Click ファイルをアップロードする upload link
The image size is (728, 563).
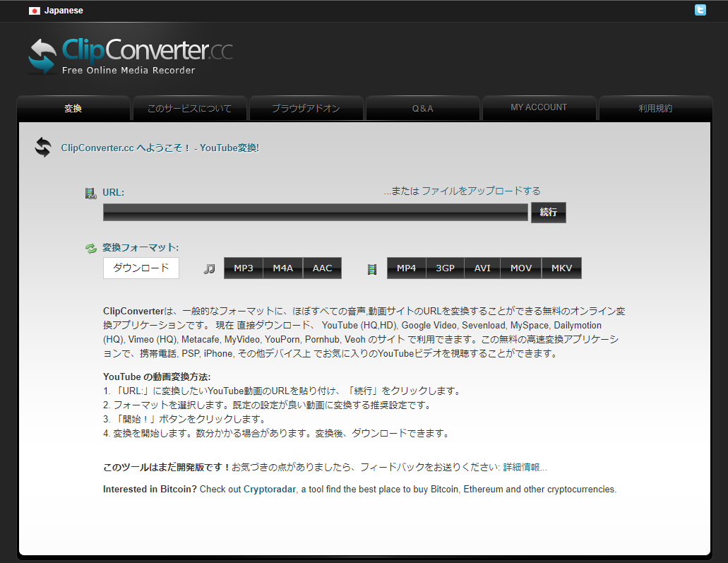point(481,191)
